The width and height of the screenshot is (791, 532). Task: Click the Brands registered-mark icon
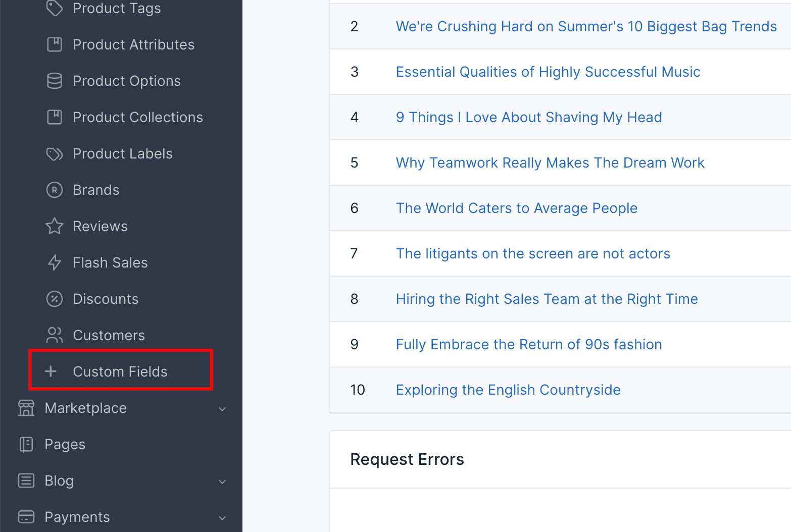tap(55, 190)
